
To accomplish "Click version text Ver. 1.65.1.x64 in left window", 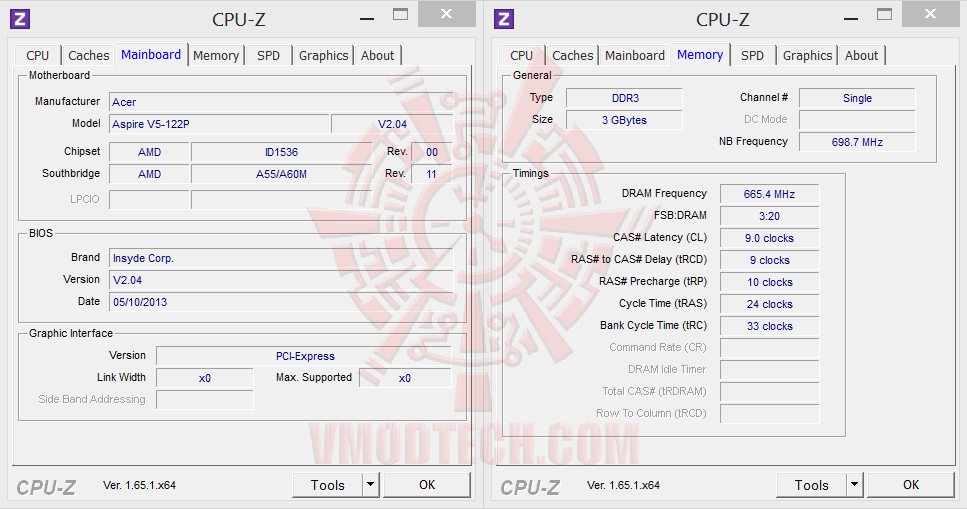I will click(139, 485).
